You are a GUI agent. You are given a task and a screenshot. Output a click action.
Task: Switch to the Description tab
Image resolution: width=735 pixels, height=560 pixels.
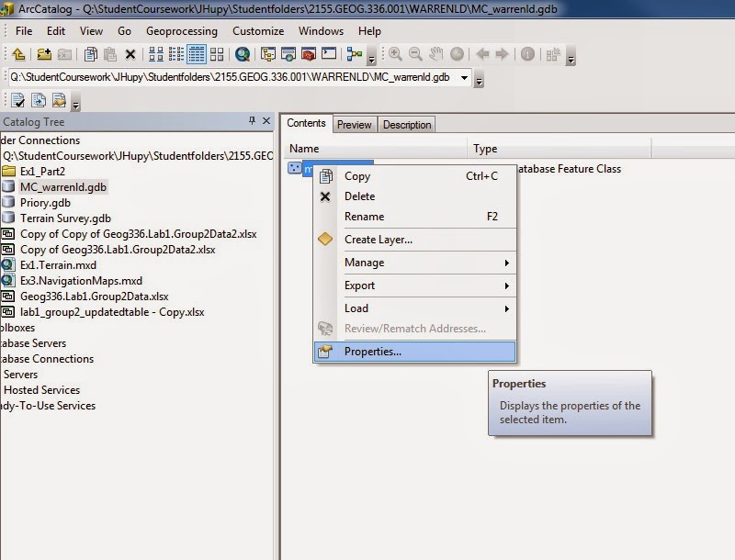pyautogui.click(x=407, y=125)
